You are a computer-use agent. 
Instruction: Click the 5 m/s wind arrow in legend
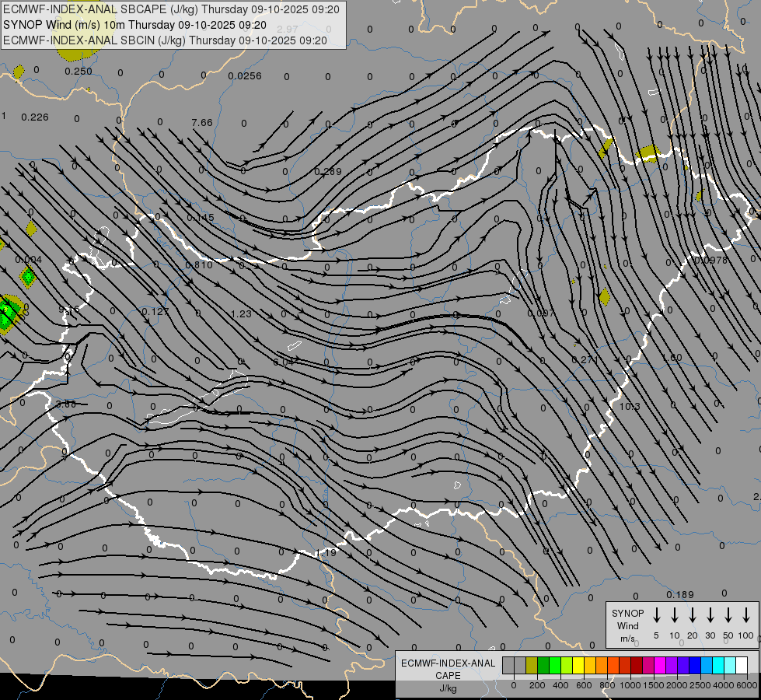[657, 615]
